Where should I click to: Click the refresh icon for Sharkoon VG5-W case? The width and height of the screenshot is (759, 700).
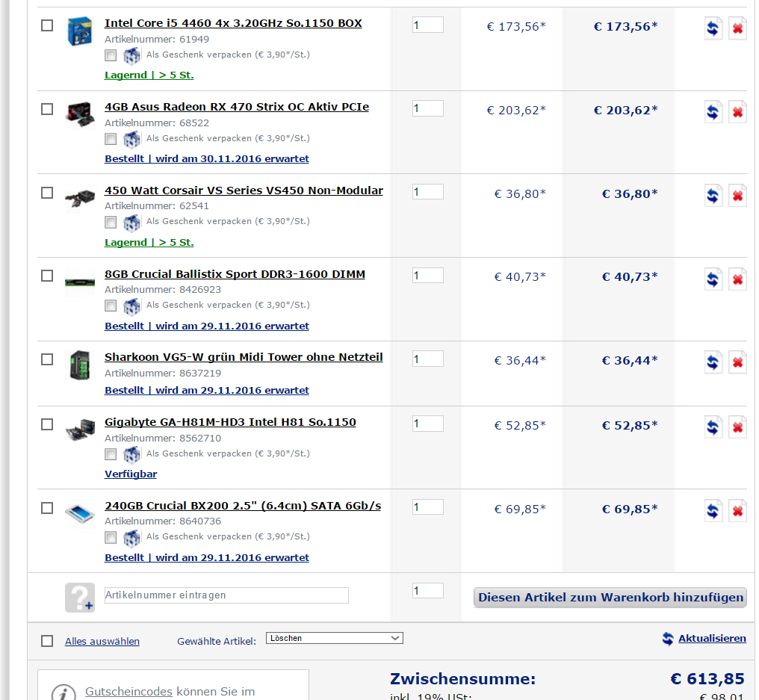(x=713, y=362)
